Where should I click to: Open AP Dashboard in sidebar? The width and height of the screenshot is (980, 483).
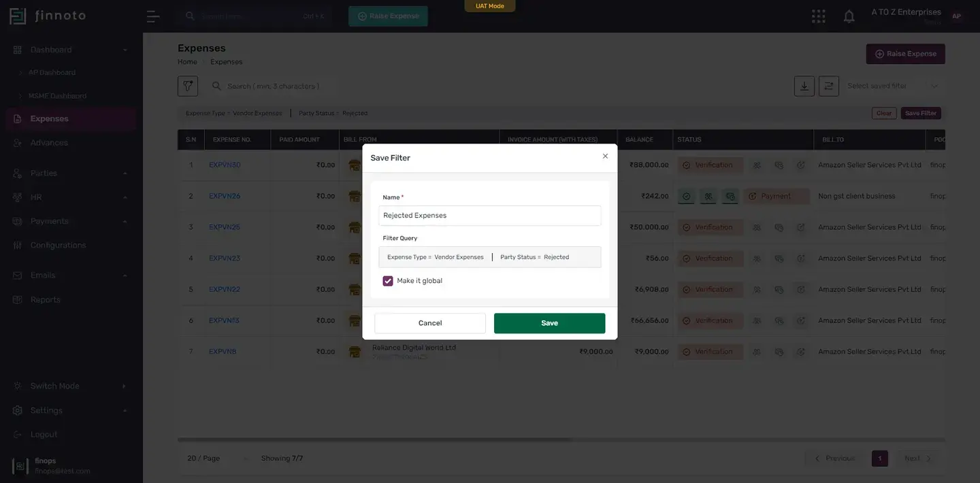pos(52,73)
